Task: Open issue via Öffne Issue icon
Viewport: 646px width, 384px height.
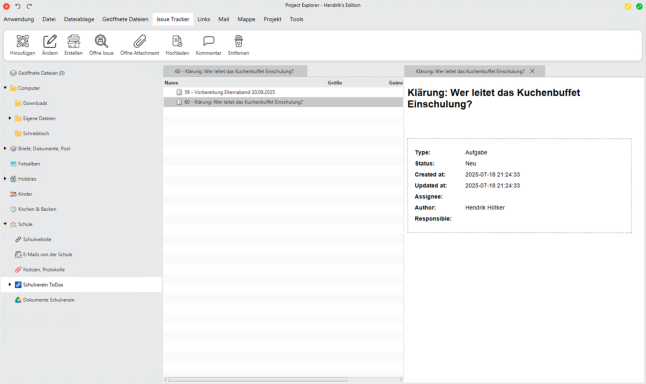Action: [x=101, y=41]
